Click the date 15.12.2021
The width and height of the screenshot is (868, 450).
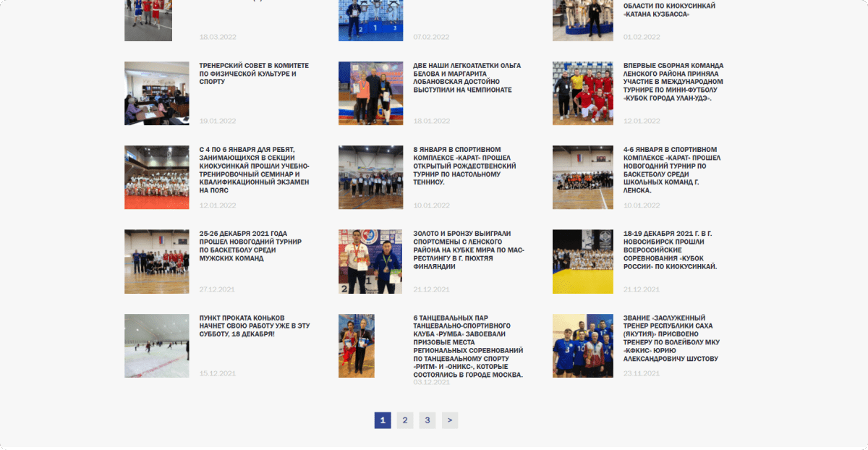(217, 373)
